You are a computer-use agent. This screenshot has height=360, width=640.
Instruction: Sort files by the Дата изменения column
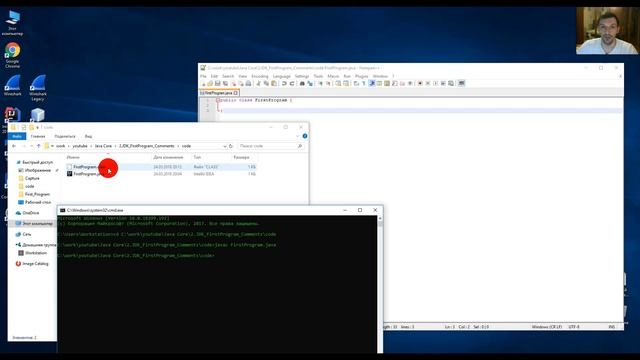point(168,158)
